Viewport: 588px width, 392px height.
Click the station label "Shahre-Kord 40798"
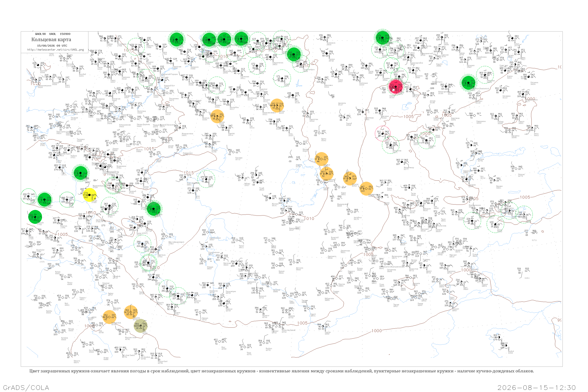[162, 362]
